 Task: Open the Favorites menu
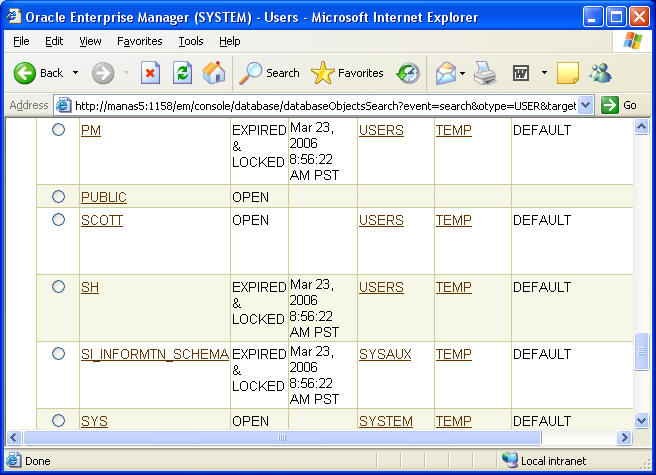[139, 41]
